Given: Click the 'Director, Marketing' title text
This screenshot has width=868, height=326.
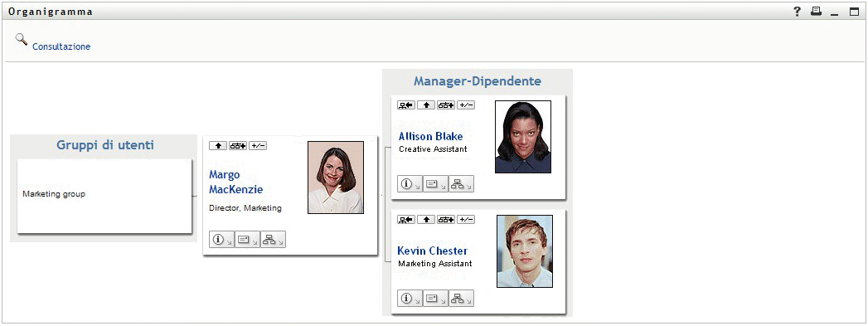Looking at the screenshot, I should click(x=245, y=209).
